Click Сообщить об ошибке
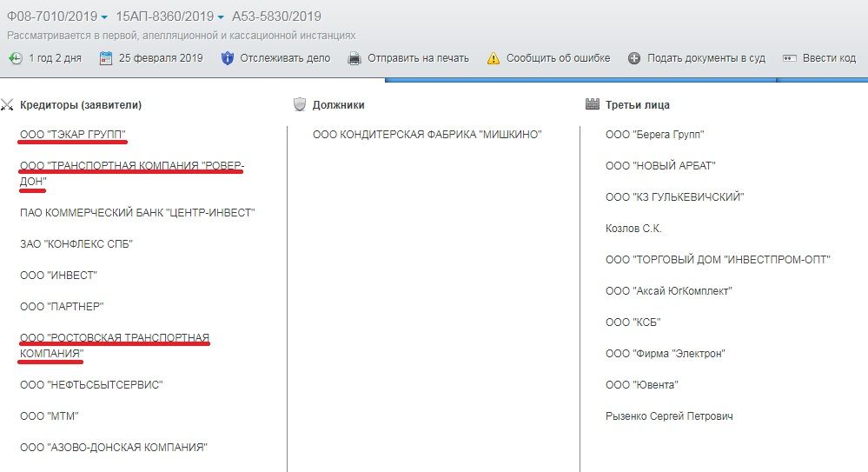Viewport: 868px width, 472px height. point(558,58)
